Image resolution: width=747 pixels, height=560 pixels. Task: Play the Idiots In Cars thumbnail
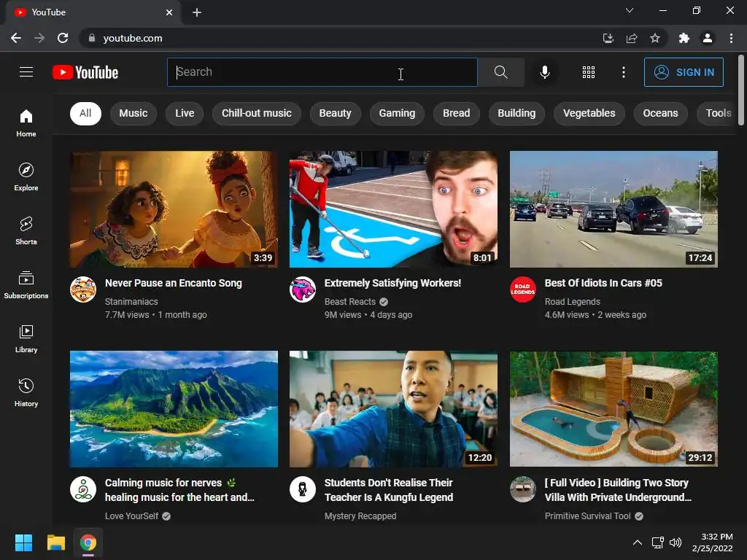pyautogui.click(x=614, y=209)
